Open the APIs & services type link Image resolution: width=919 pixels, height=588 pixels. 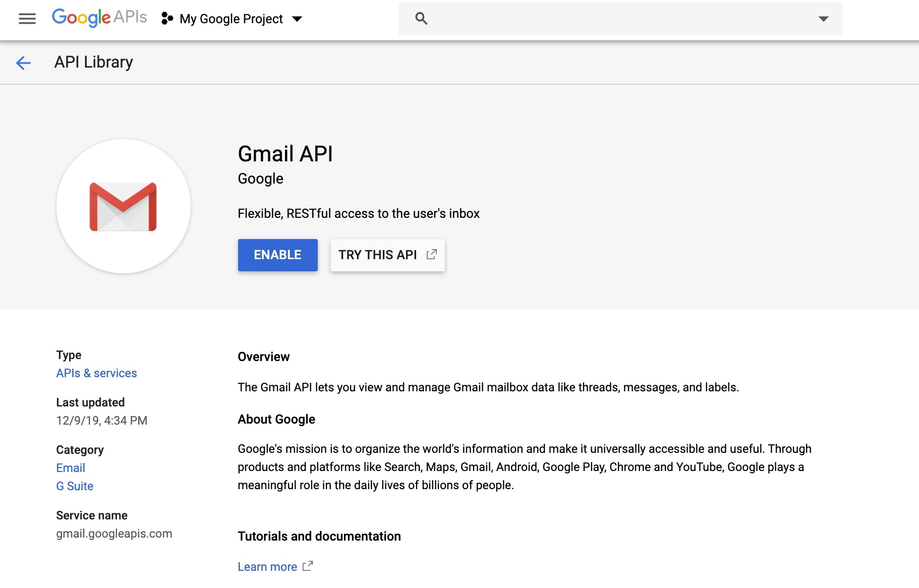coord(97,373)
